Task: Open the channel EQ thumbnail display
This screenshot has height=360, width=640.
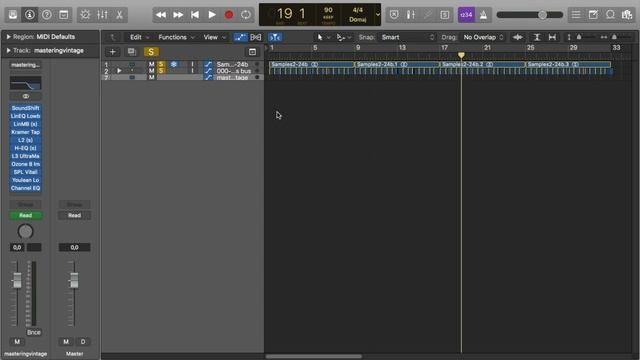Action: (x=25, y=83)
